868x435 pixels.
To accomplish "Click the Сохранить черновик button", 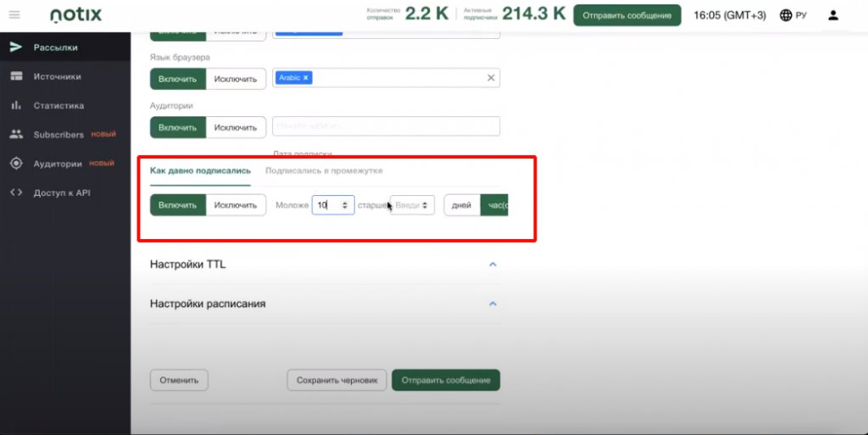I will coord(337,380).
